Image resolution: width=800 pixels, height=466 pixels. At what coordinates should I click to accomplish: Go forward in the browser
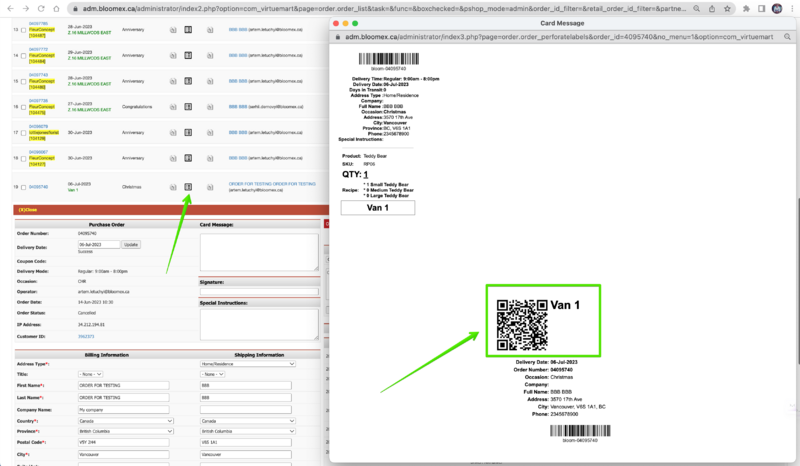pyautogui.click(x=26, y=9)
